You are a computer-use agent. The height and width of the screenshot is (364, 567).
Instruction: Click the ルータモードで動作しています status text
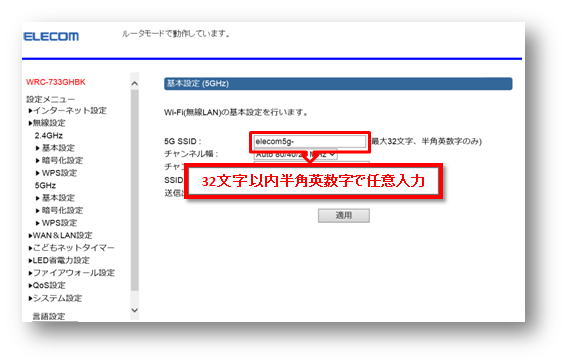point(176,34)
